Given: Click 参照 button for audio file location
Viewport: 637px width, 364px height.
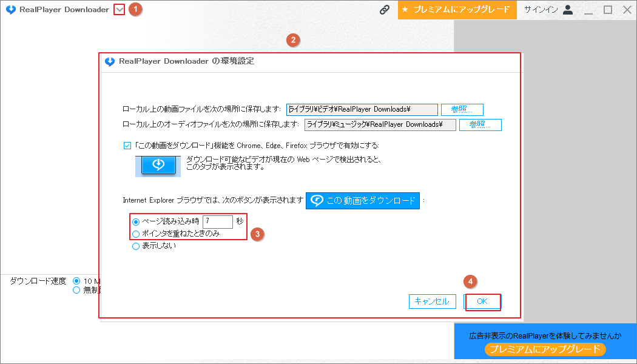Looking at the screenshot, I should (x=480, y=125).
